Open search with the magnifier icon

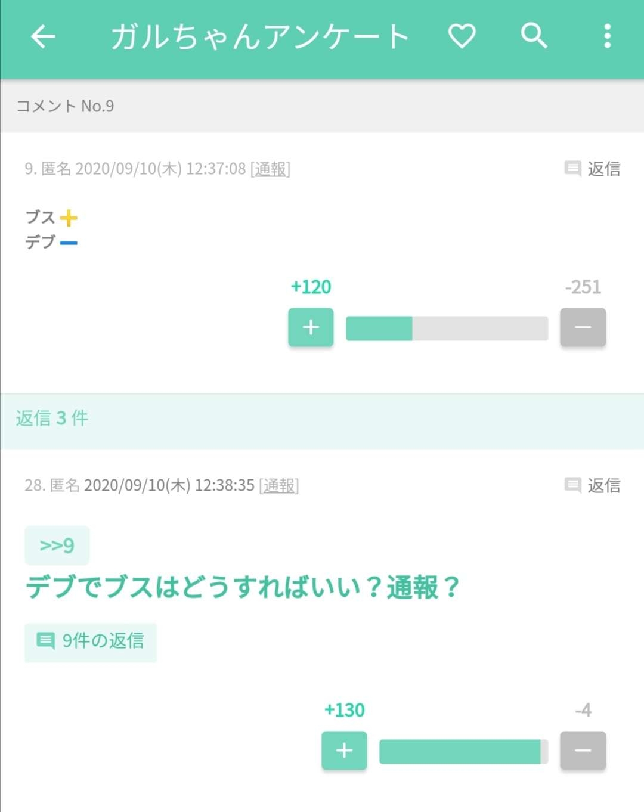pyautogui.click(x=534, y=36)
